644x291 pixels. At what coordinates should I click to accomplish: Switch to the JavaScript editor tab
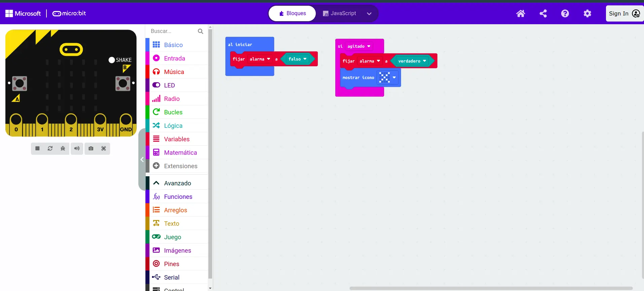click(339, 13)
